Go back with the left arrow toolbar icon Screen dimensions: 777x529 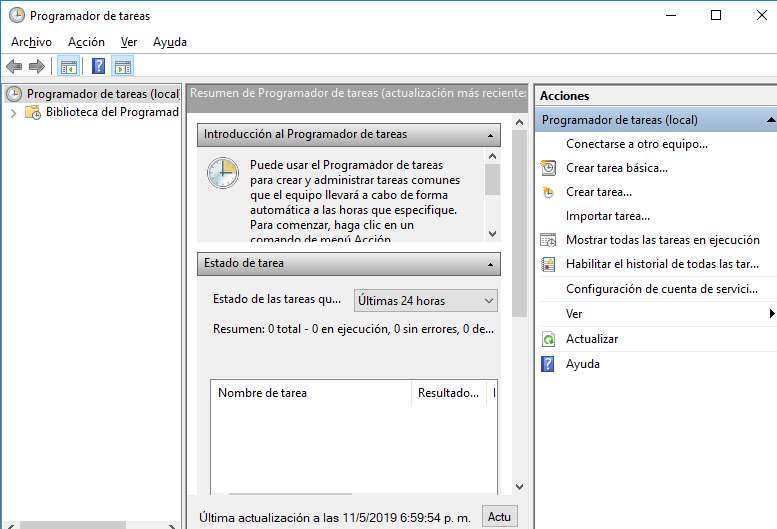(x=14, y=66)
